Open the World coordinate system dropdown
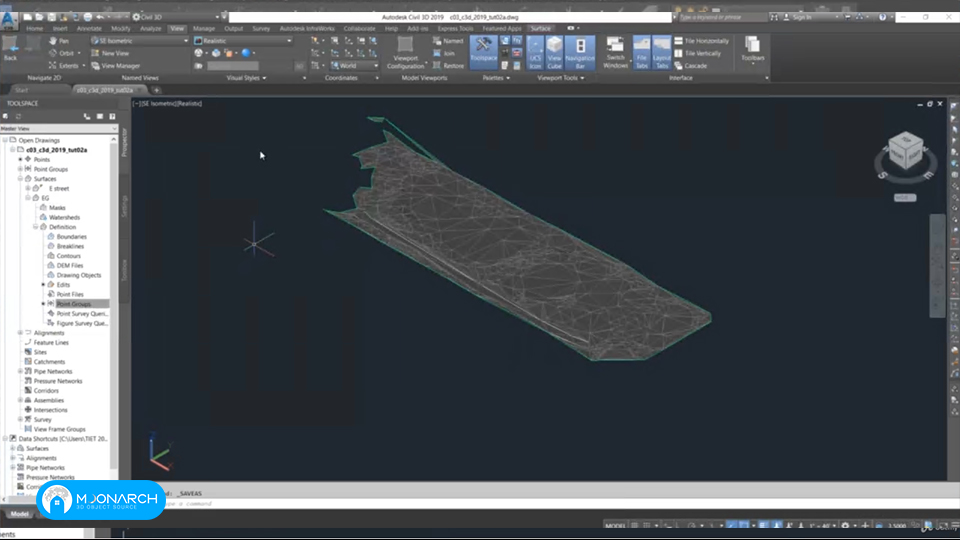The image size is (960, 540). [x=354, y=66]
